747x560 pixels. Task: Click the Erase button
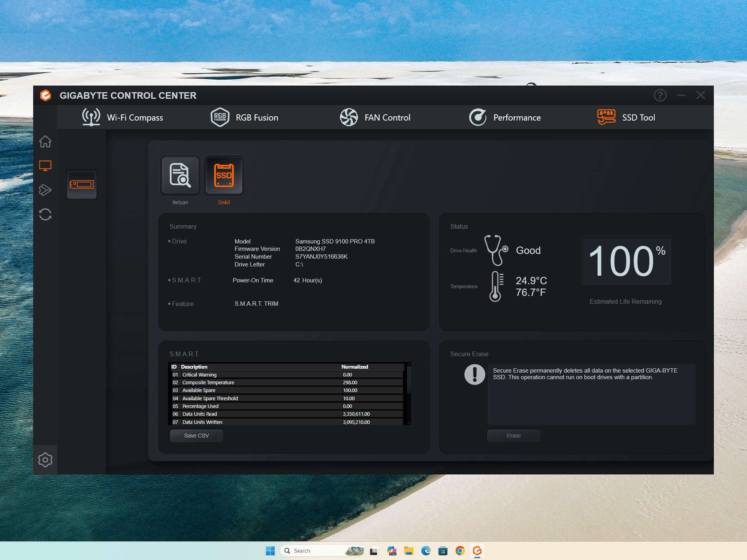pyautogui.click(x=514, y=436)
